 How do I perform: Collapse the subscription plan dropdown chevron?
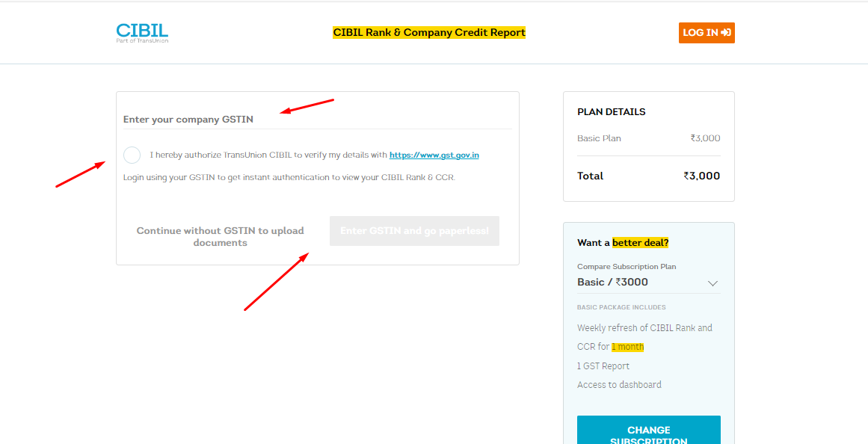713,283
